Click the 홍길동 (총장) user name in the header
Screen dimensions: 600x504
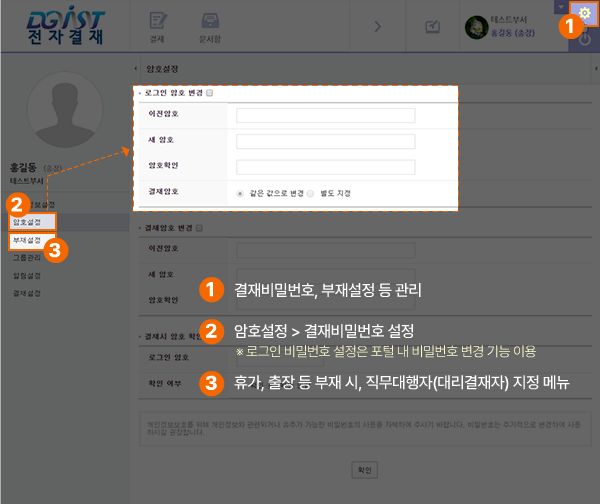click(x=512, y=33)
